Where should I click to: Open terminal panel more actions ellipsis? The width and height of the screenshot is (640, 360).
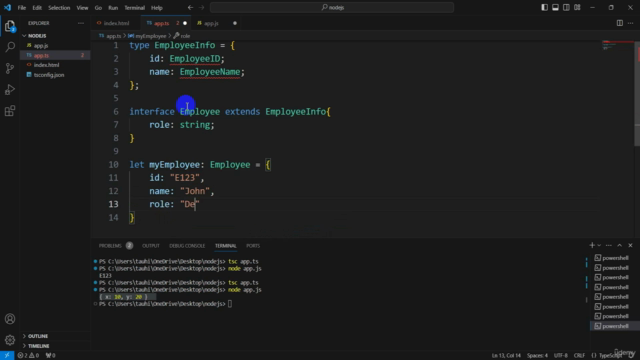[609, 245]
